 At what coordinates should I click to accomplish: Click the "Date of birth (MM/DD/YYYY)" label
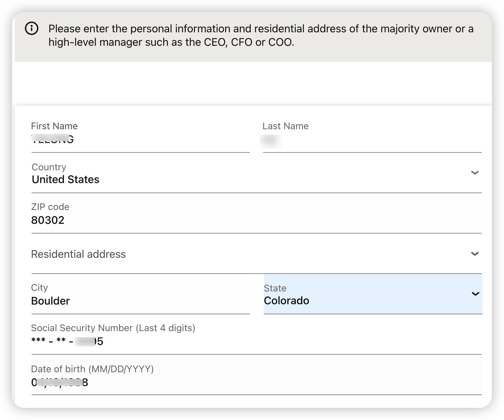point(92,369)
